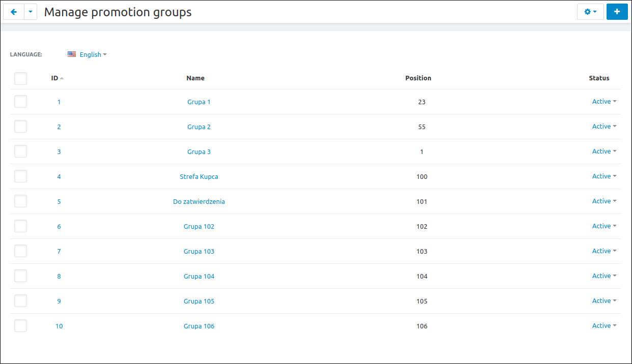Open the Grupa 106 promotion group
The image size is (632, 364).
(199, 326)
